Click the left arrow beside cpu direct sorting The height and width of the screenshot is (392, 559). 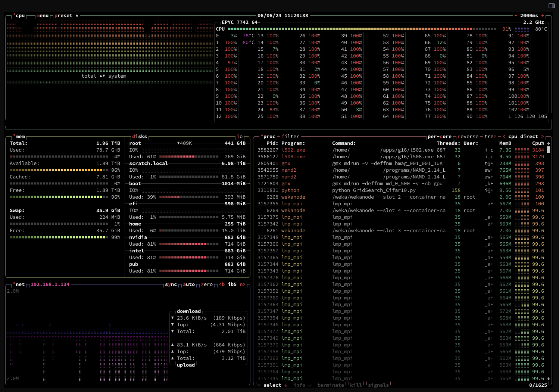[x=504, y=137]
